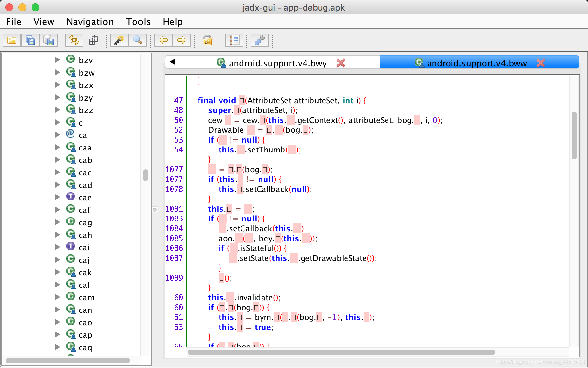The image size is (588, 368).
Task: Expand the bzw class tree node
Action: (x=58, y=72)
